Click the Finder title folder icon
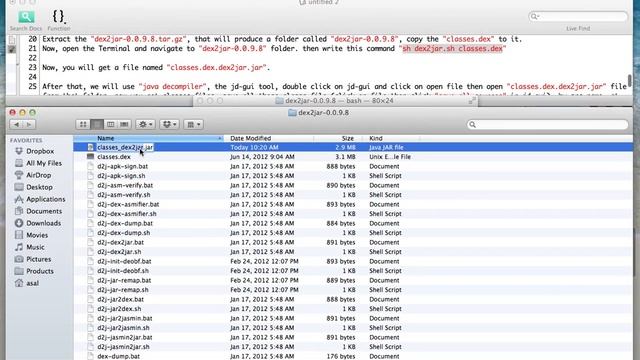Viewport: 640px width, 360px height. [292, 113]
